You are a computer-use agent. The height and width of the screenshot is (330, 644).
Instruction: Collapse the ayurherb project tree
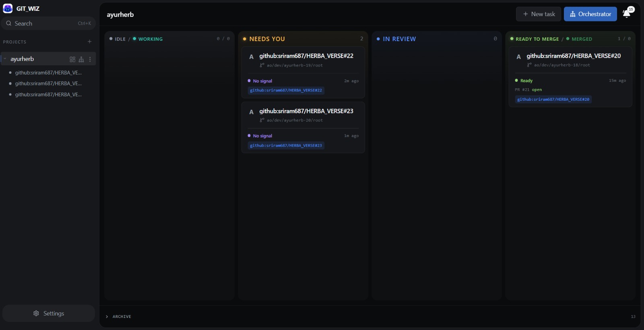pyautogui.click(x=5, y=59)
